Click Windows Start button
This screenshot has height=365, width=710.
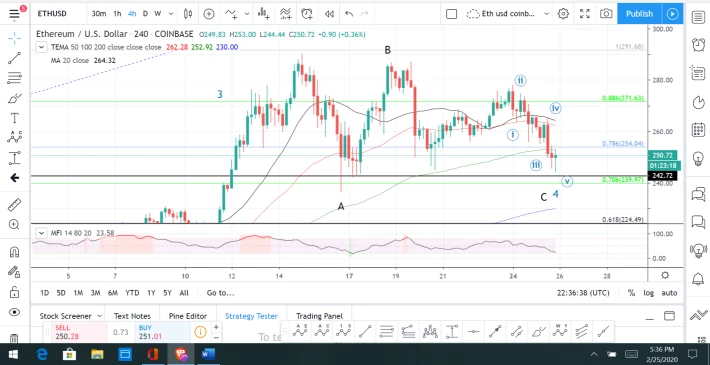(x=13, y=354)
